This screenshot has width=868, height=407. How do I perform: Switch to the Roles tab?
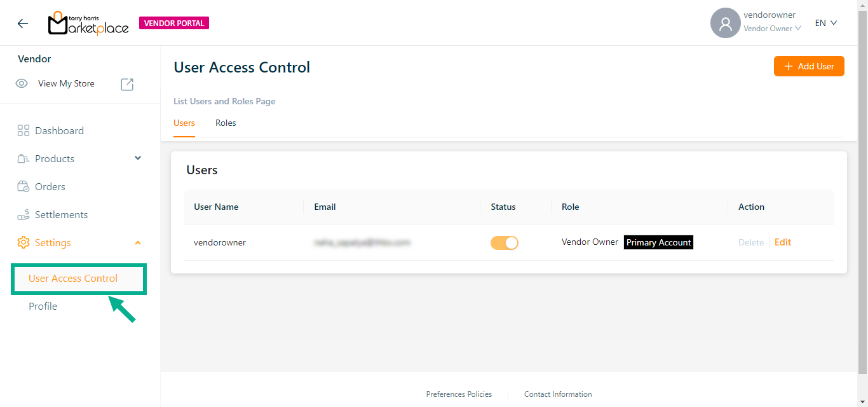pyautogui.click(x=226, y=123)
